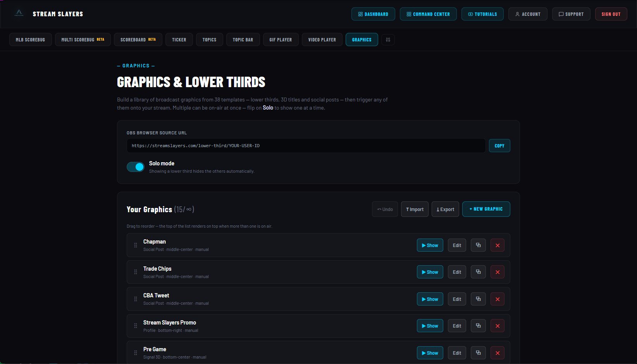This screenshot has width=637, height=364.
Task: Open the GIF Player tab
Action: click(x=281, y=40)
